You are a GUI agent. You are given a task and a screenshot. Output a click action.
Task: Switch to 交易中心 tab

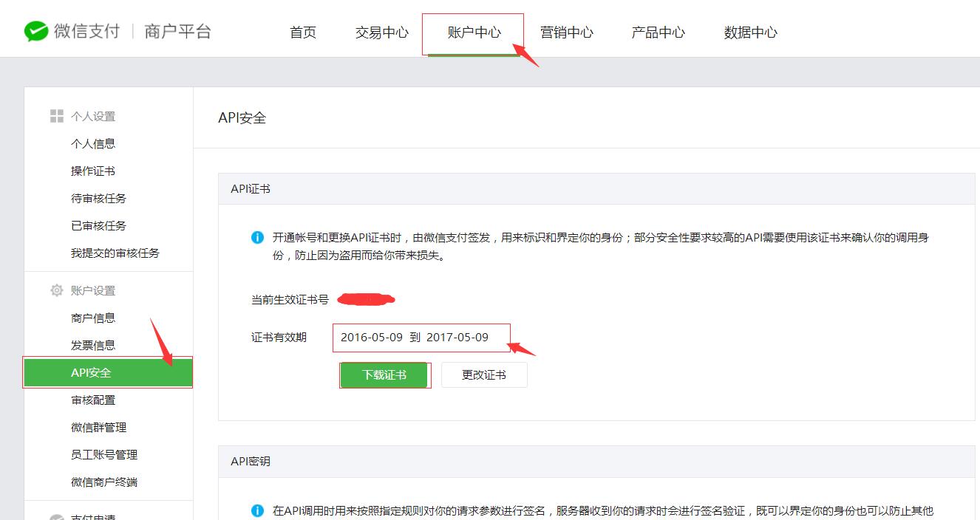coord(381,32)
